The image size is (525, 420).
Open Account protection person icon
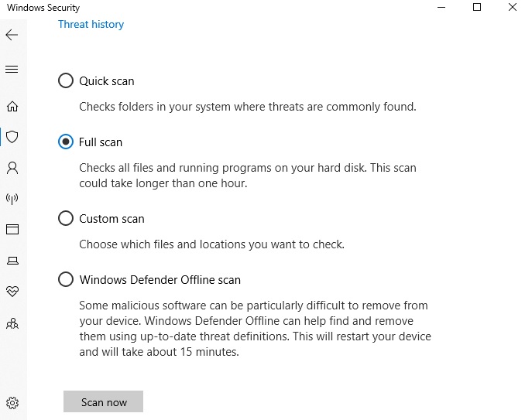click(x=12, y=168)
